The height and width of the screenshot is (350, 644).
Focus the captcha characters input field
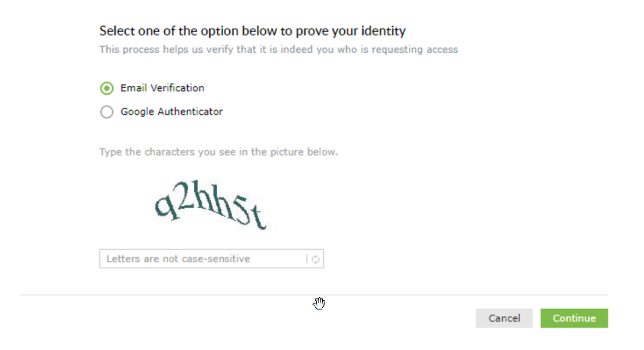pos(203,259)
